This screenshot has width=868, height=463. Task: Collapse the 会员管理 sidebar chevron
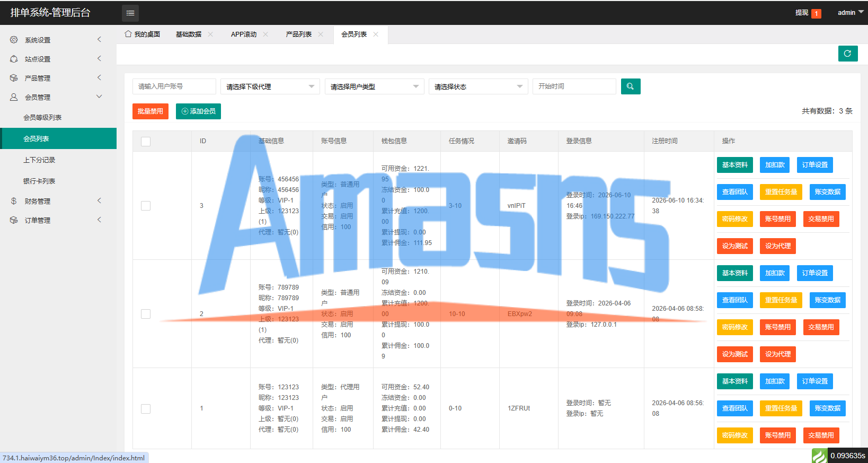(99, 97)
